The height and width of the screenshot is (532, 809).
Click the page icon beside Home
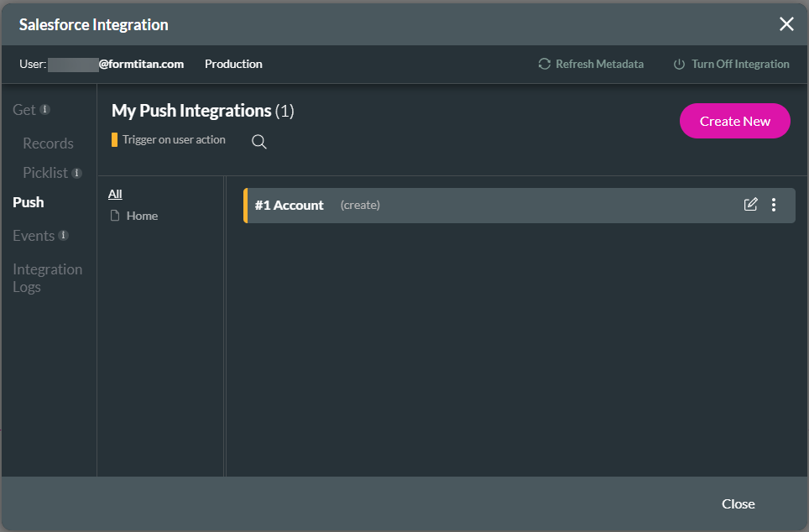pos(115,215)
